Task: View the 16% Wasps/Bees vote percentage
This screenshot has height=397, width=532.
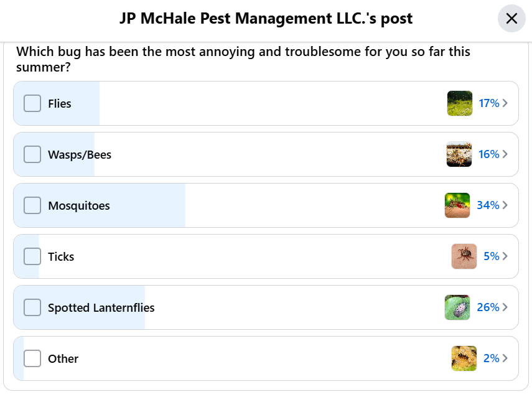Action: point(488,154)
